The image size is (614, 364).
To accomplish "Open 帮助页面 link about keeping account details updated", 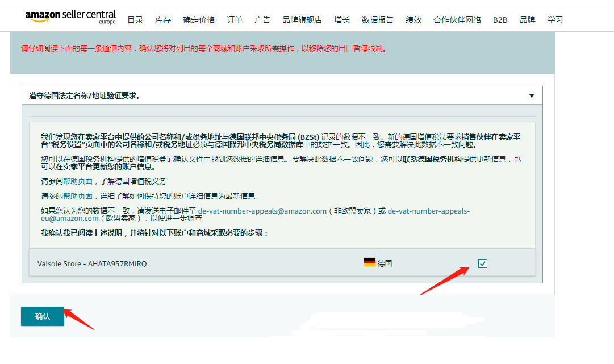I will (78, 196).
